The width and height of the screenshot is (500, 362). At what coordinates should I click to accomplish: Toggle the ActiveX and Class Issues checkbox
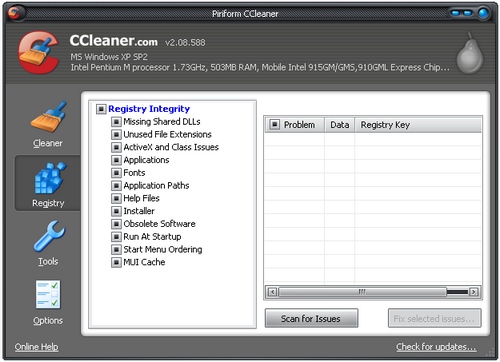(116, 147)
